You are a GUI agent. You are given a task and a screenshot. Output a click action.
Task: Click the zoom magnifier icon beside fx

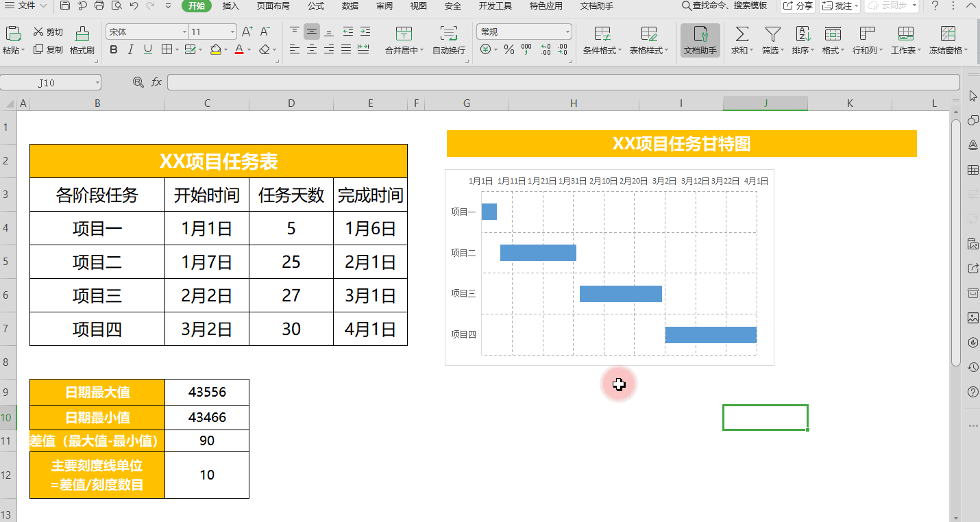[138, 82]
